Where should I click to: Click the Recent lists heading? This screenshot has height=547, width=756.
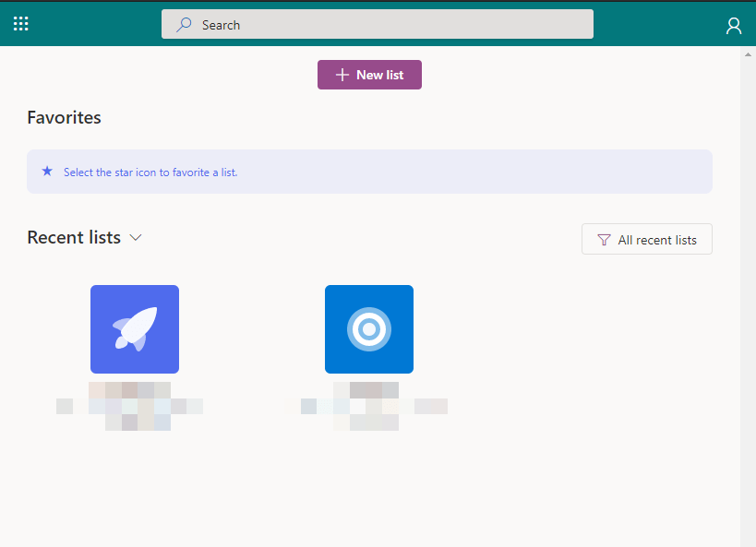(74, 237)
